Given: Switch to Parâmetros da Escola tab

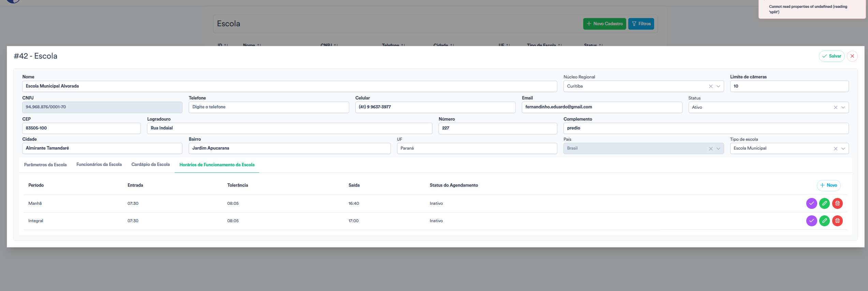Looking at the screenshot, I should (45, 165).
